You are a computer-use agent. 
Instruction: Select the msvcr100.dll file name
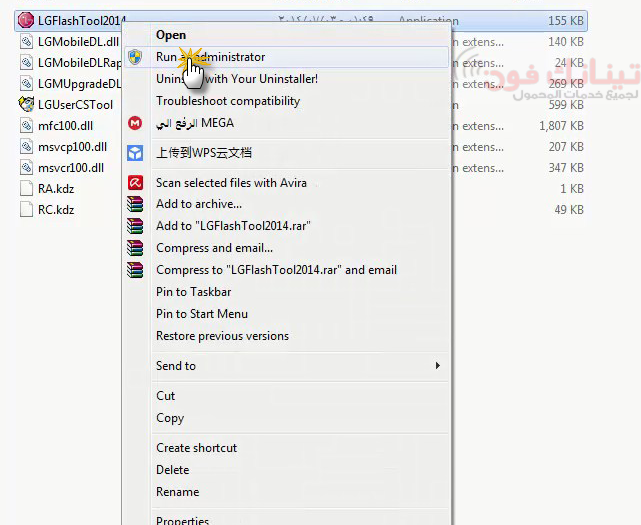click(71, 168)
